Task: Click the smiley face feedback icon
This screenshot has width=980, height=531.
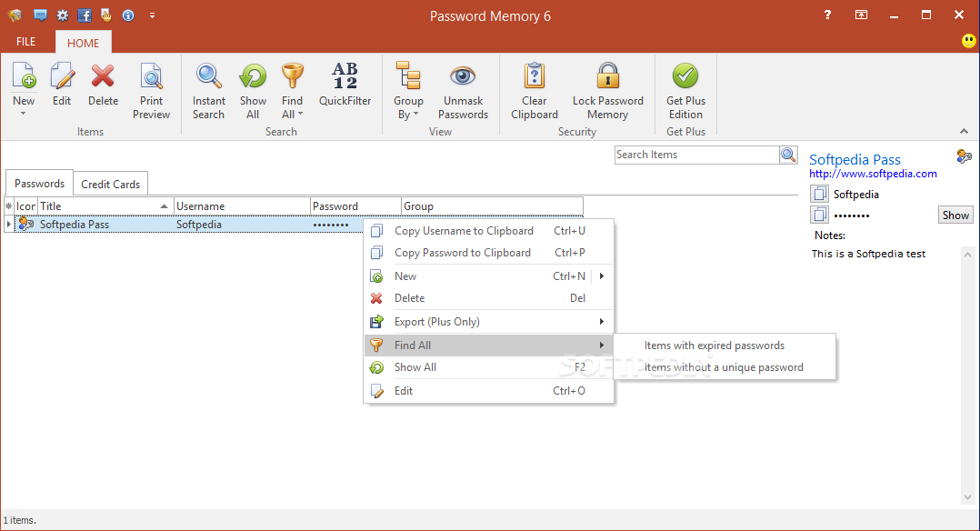Action: [x=969, y=41]
